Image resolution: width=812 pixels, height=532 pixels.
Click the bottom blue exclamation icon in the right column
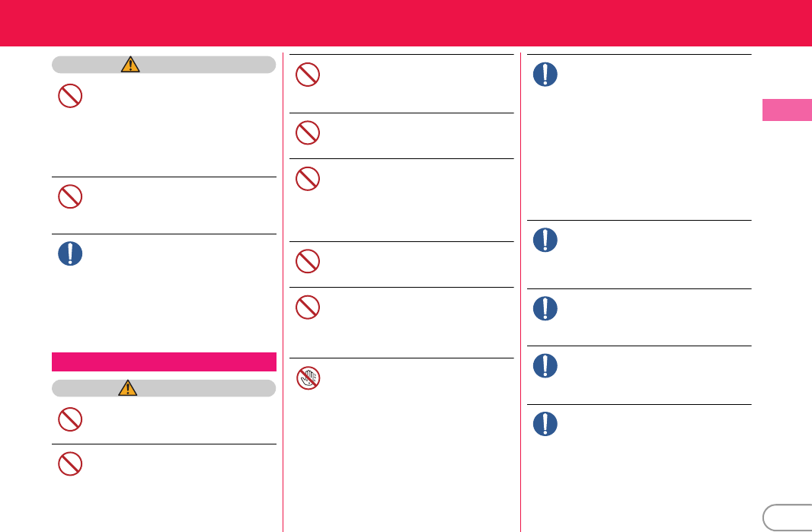545,424
